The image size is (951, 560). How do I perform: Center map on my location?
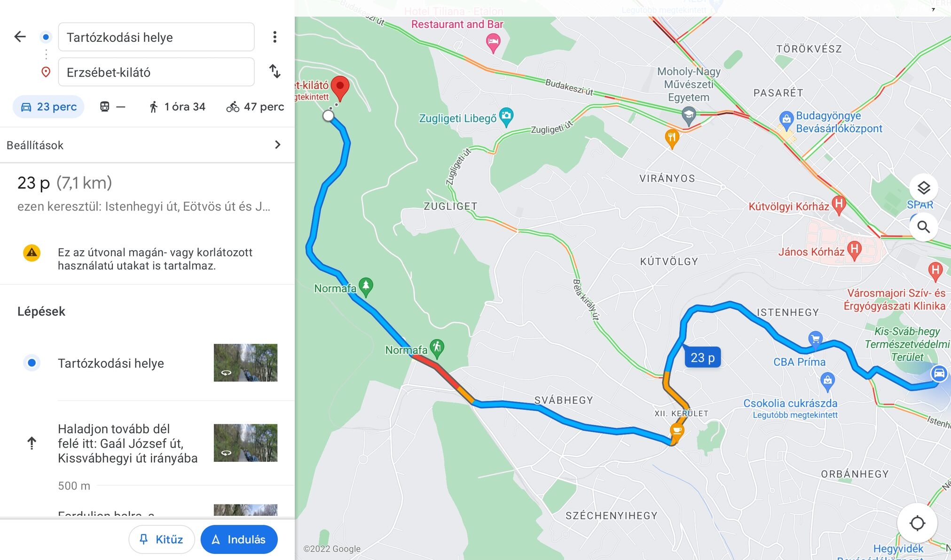tap(917, 523)
